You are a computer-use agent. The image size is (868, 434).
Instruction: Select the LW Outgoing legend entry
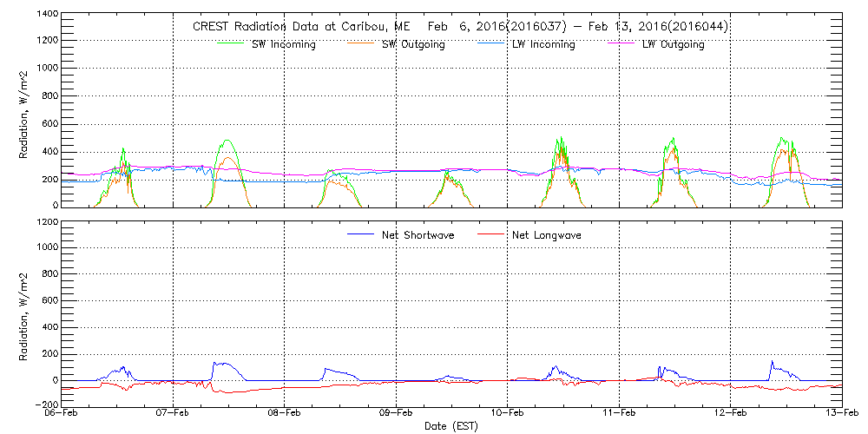pos(673,45)
